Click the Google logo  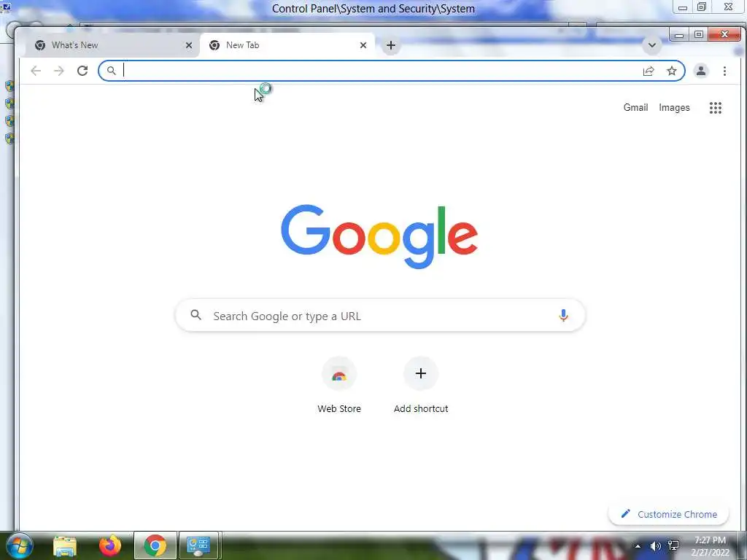tap(379, 237)
